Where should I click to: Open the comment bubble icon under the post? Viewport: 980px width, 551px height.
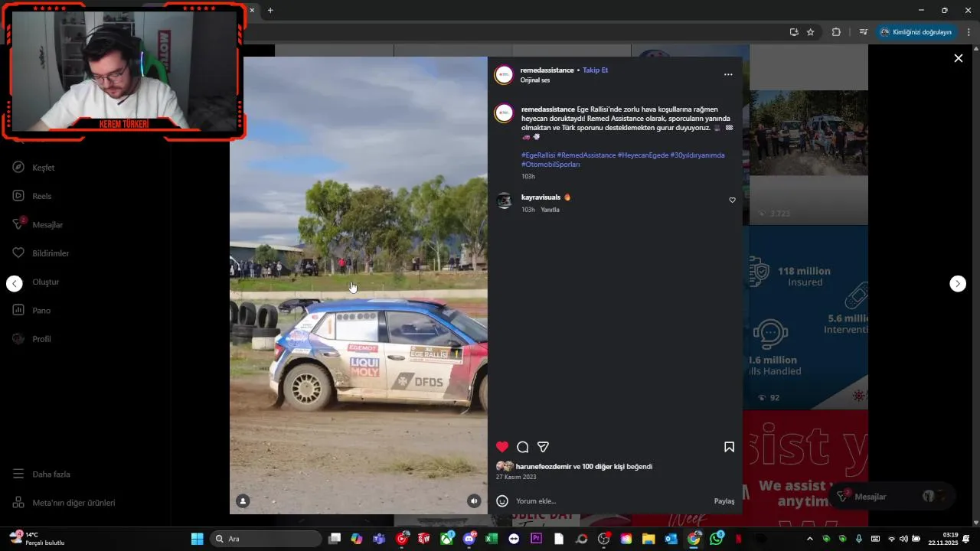pyautogui.click(x=523, y=447)
